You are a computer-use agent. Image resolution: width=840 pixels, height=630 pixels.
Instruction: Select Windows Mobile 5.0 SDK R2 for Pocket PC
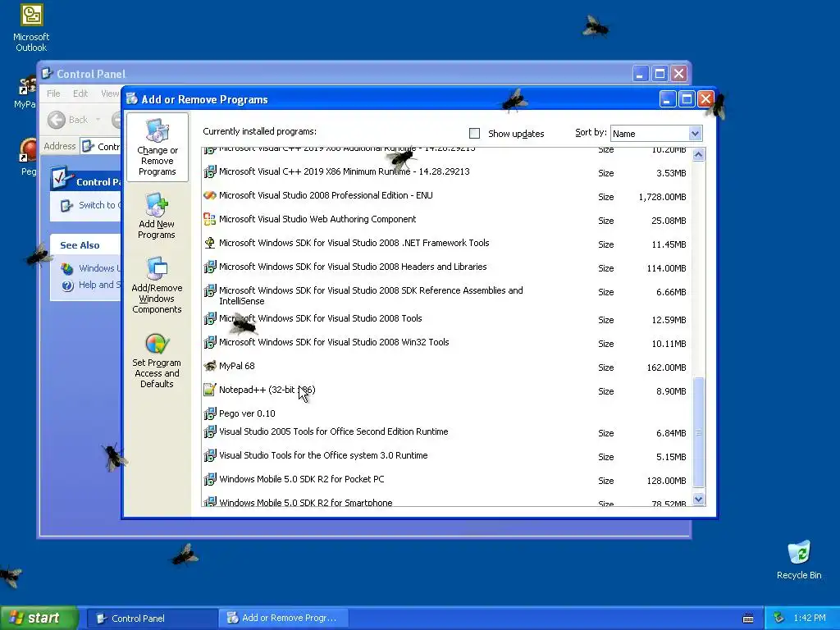(302, 479)
